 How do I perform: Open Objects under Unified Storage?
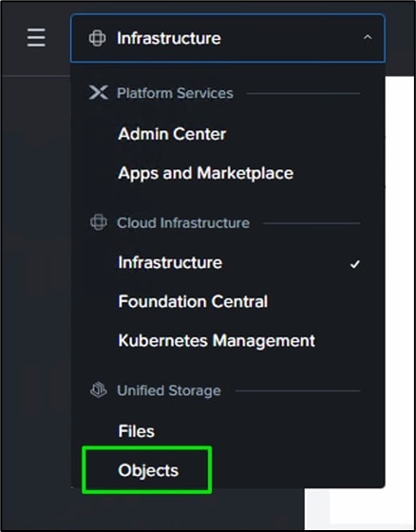(x=148, y=470)
